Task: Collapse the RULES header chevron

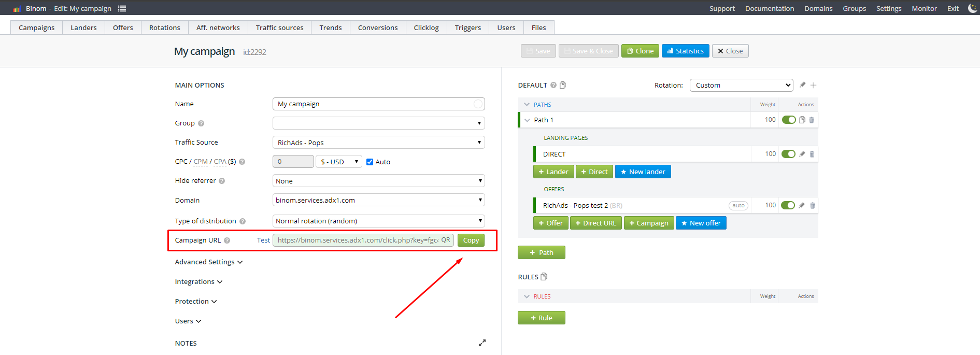Action: coord(527,296)
